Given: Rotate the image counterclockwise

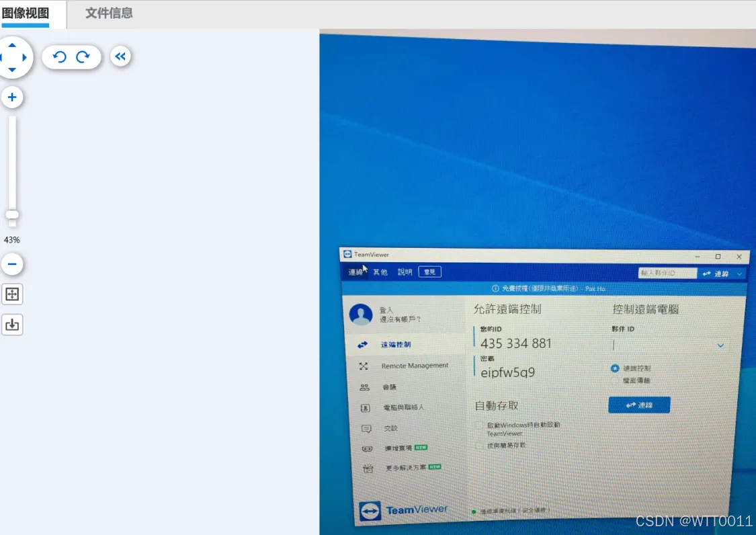Looking at the screenshot, I should 59,57.
